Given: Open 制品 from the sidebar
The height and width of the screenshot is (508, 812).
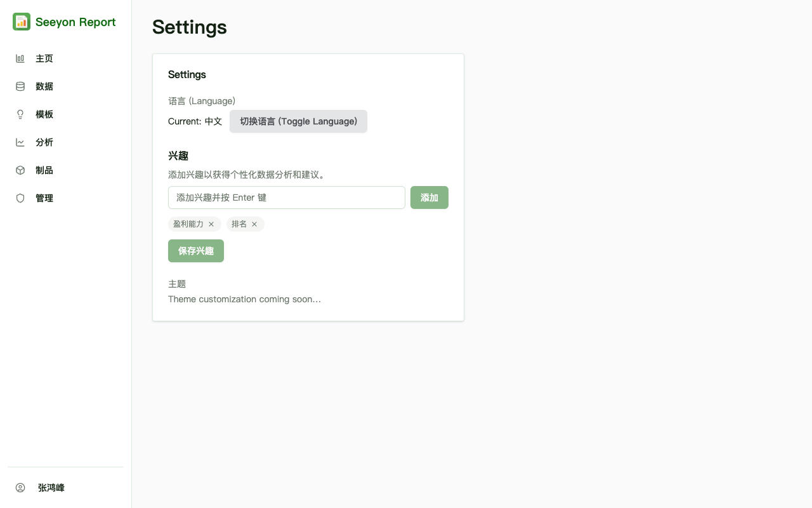Looking at the screenshot, I should pyautogui.click(x=65, y=170).
